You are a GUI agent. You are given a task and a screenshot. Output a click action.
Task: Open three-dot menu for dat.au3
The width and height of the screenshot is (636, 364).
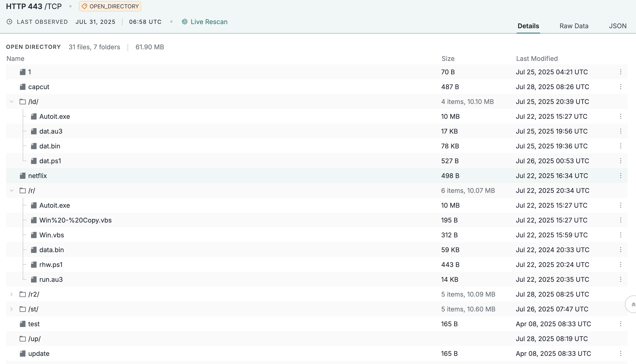click(620, 131)
